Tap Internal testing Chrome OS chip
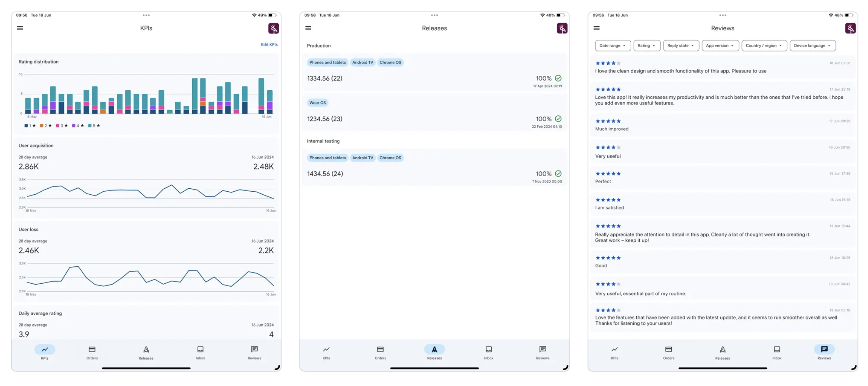Image resolution: width=868 pixels, height=386 pixels. [390, 158]
